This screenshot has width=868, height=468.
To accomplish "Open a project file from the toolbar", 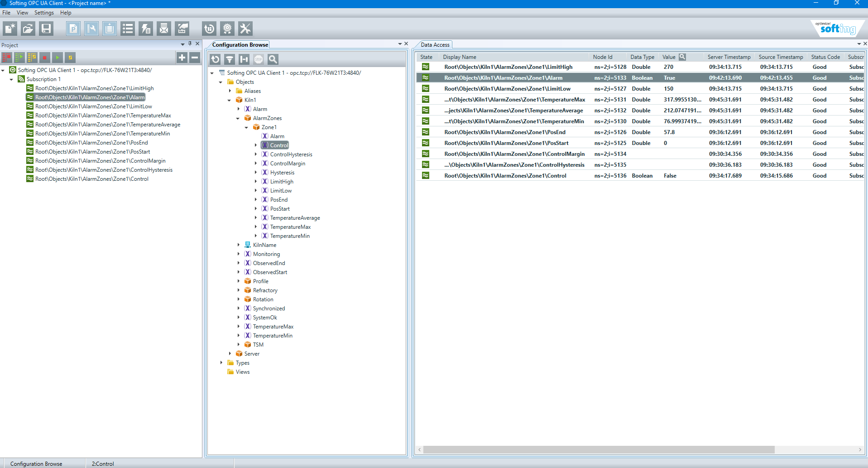I will coord(28,29).
